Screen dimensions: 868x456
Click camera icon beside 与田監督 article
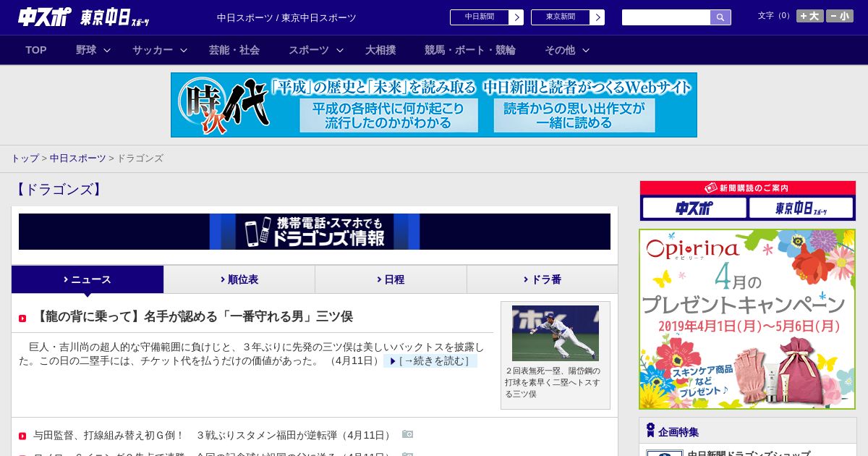407,434
